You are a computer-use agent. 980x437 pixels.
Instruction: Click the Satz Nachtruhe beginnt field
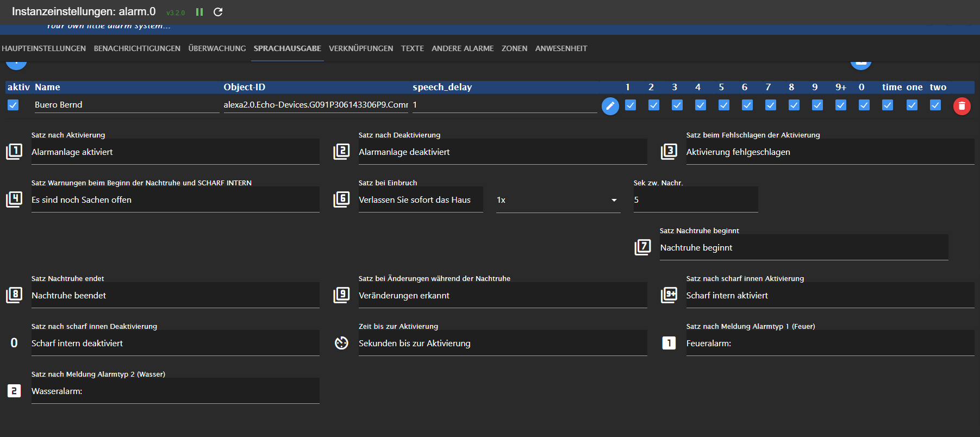(804, 247)
